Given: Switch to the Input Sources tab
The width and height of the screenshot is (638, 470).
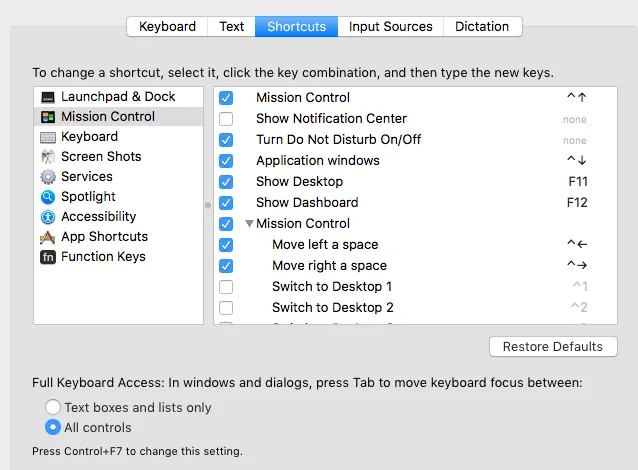Looking at the screenshot, I should (x=390, y=26).
